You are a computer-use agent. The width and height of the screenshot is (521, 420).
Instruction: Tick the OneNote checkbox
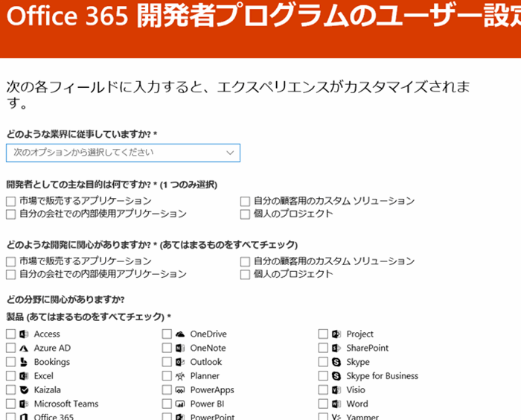coord(167,348)
